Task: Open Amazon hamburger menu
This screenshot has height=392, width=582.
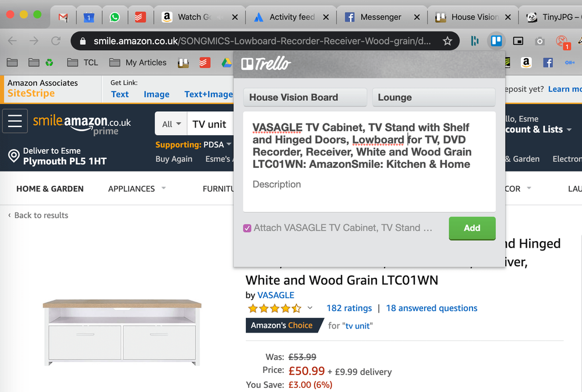Action: click(15, 121)
